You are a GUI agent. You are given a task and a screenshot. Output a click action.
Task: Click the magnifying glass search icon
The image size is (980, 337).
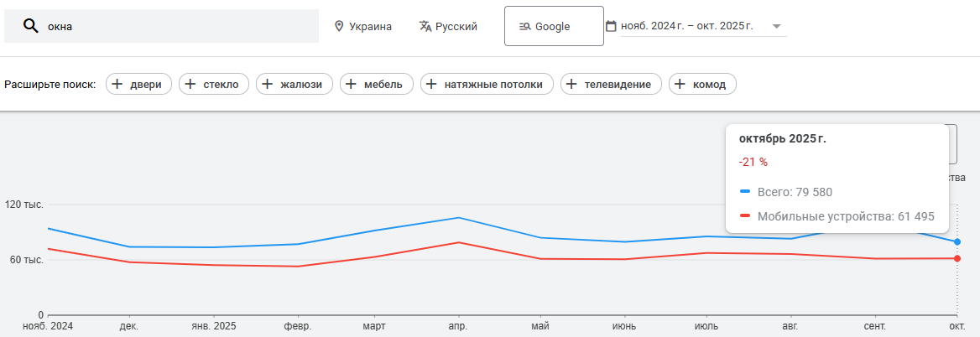31,26
